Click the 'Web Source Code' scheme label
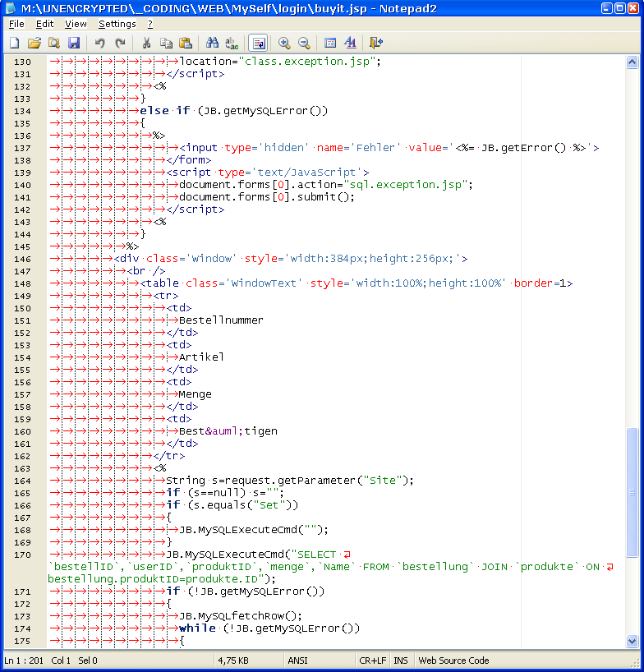Screen dimensions: 644x672 (453, 660)
